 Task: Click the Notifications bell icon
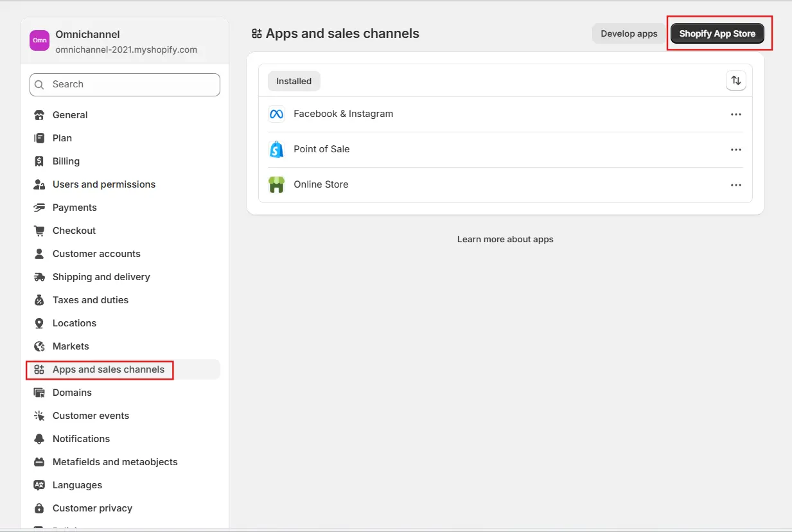[x=40, y=438]
